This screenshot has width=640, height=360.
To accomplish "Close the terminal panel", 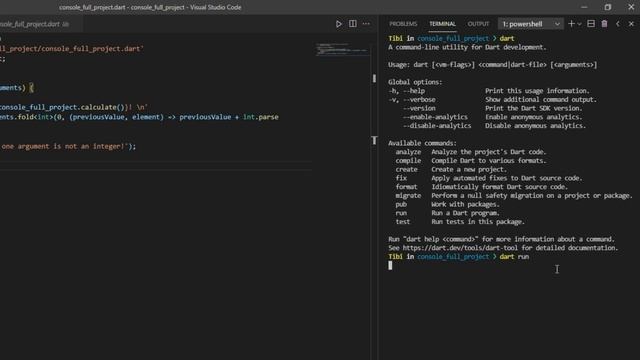I will coord(631,24).
